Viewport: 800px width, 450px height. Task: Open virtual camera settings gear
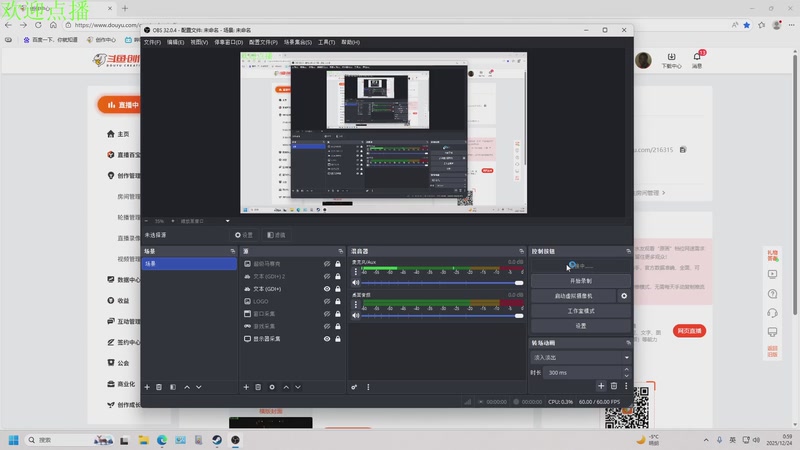pos(623,296)
